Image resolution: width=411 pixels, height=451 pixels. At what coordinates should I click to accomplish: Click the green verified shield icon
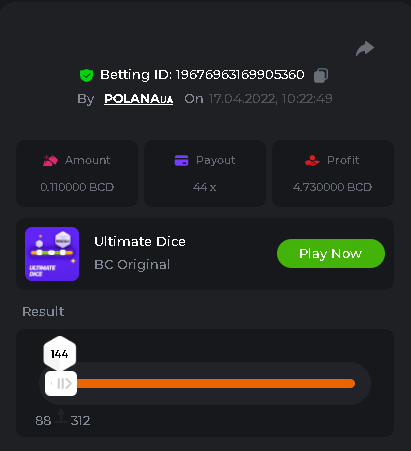point(86,75)
